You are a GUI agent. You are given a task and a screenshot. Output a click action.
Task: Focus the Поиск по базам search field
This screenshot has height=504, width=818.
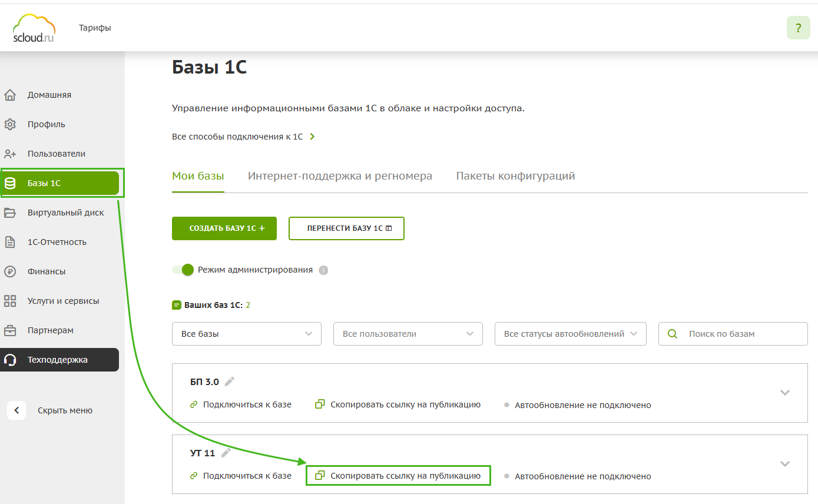(x=733, y=334)
